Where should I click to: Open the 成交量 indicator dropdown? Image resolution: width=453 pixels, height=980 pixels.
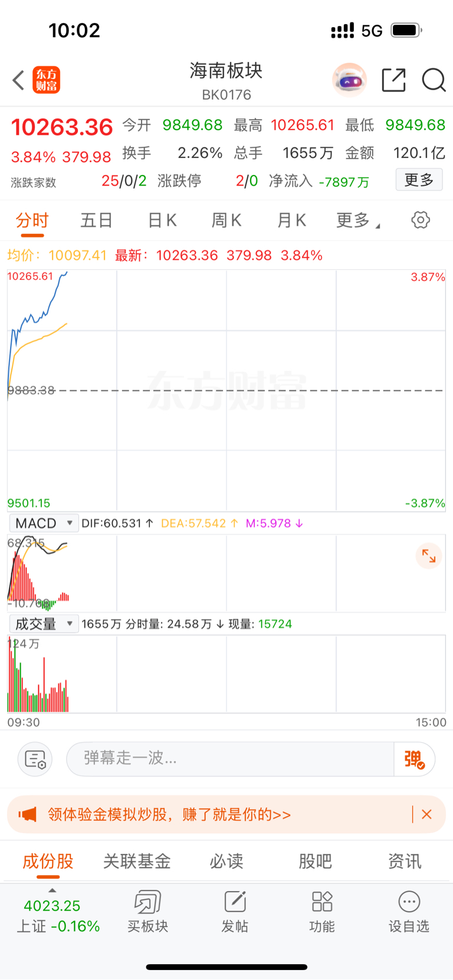coord(44,623)
